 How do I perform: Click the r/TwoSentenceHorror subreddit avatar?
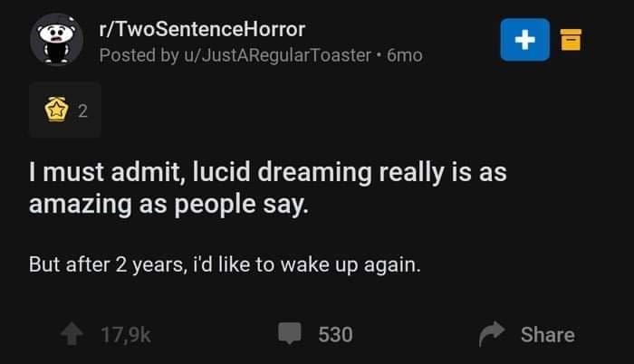click(56, 41)
